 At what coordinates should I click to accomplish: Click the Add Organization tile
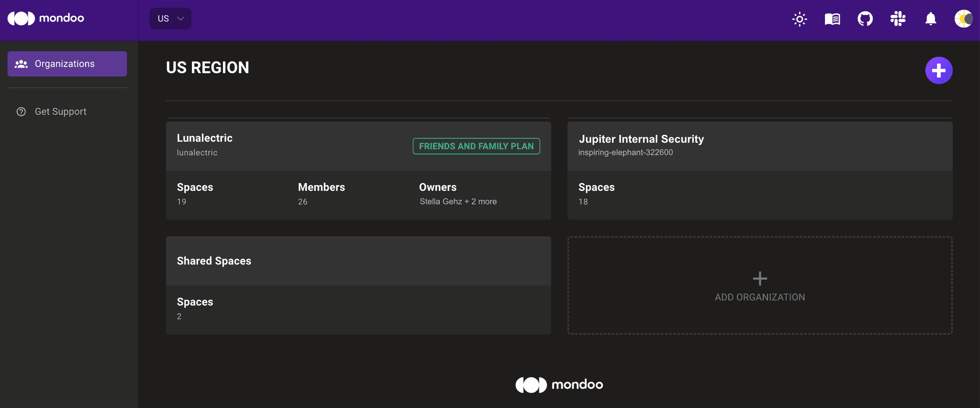pyautogui.click(x=760, y=286)
